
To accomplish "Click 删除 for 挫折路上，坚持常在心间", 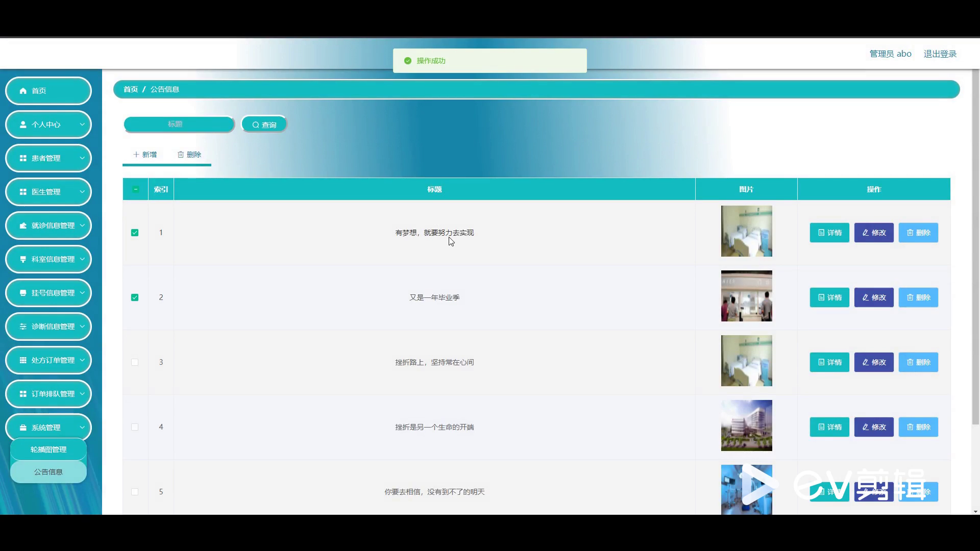I will pos(918,362).
